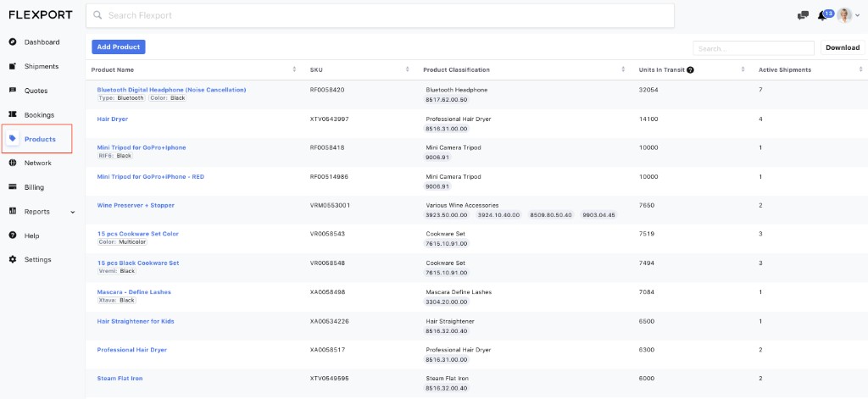
Task: Click SKU cell VRM0553001
Action: coord(330,205)
